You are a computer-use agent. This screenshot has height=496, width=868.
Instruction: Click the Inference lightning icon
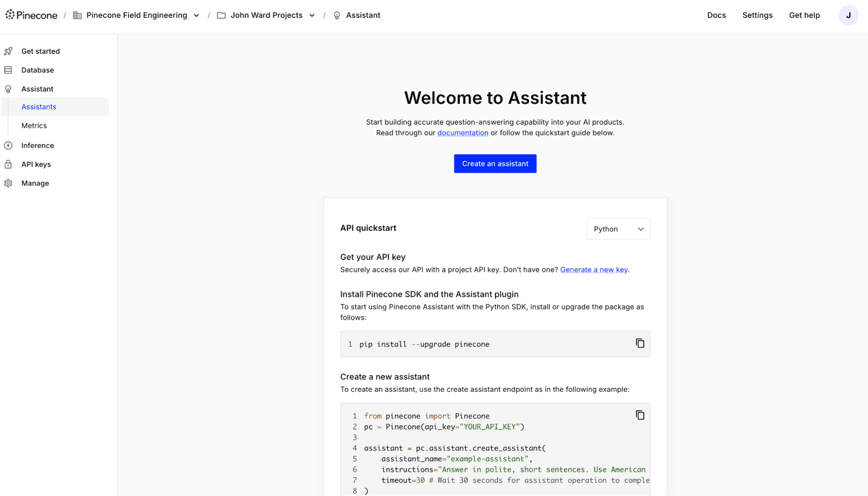(8, 145)
